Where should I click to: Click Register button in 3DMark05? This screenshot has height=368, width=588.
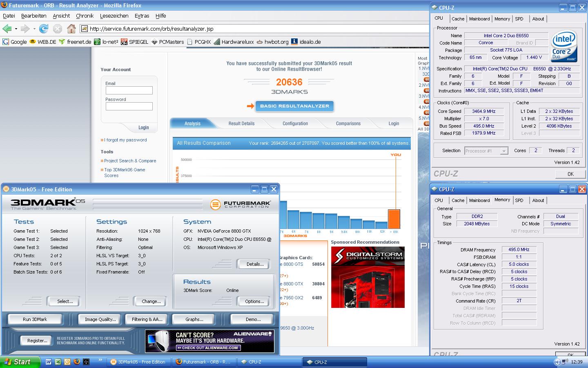[x=37, y=341]
